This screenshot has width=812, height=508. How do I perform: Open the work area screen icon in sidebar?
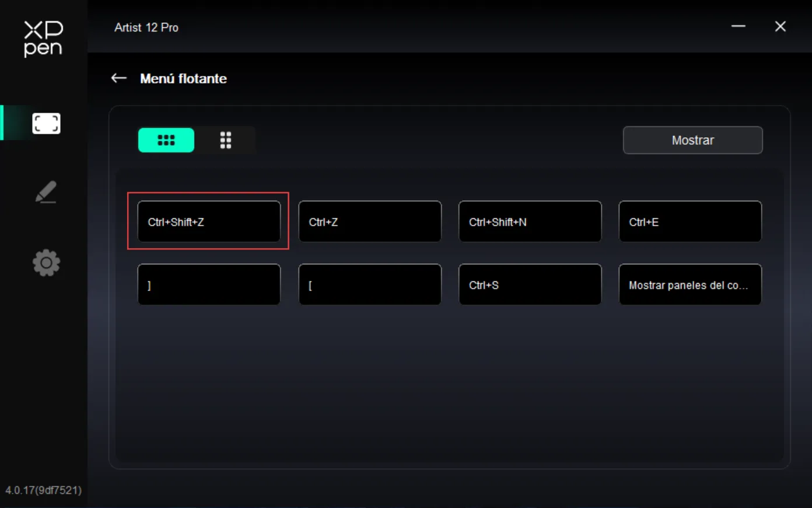46,123
